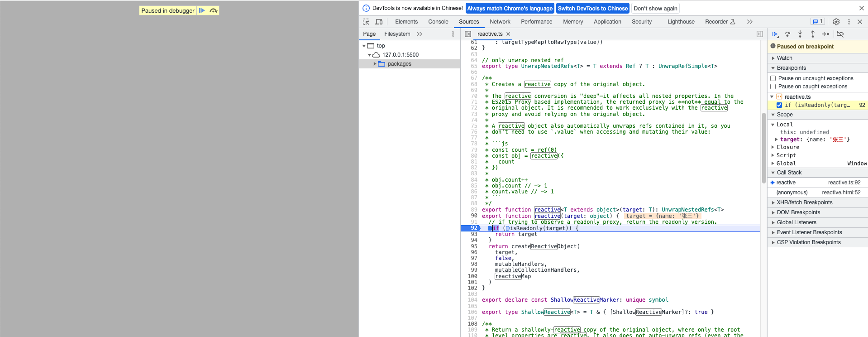Click Don't show again button
The image size is (868, 337).
click(x=655, y=8)
